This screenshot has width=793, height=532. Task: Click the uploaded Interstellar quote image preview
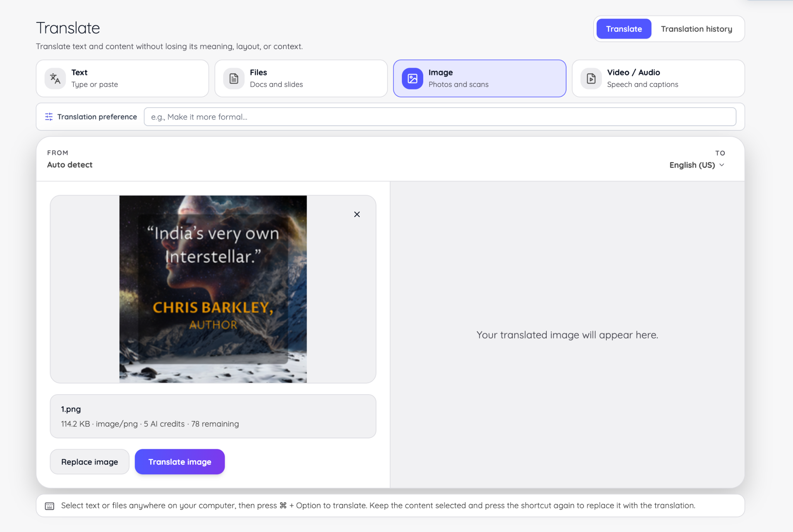[213, 289]
